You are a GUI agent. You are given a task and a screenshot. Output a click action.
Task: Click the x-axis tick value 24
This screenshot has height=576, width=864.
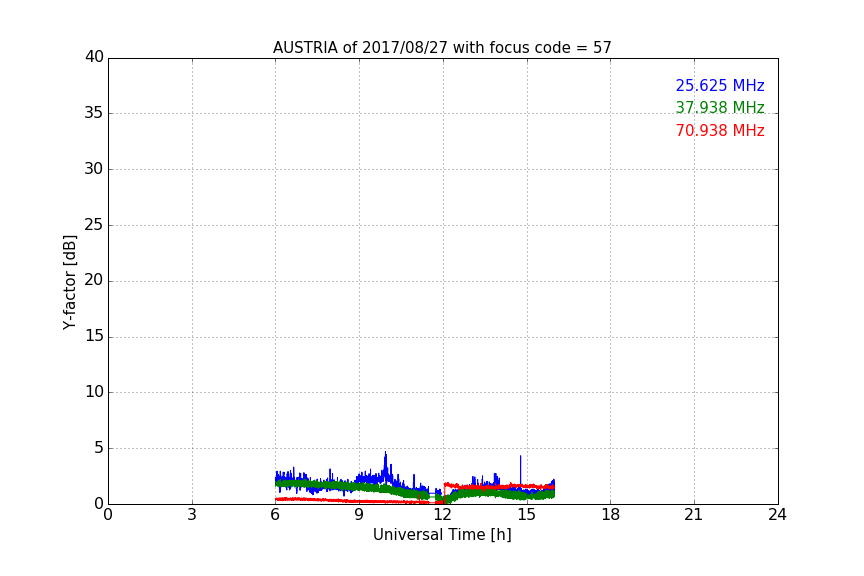coord(777,515)
